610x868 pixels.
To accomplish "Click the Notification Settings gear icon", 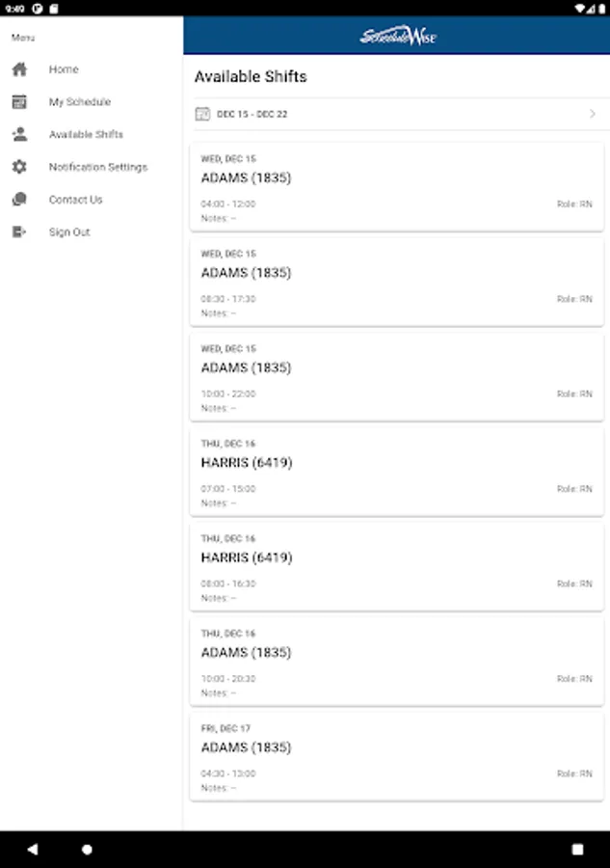I will click(x=19, y=167).
